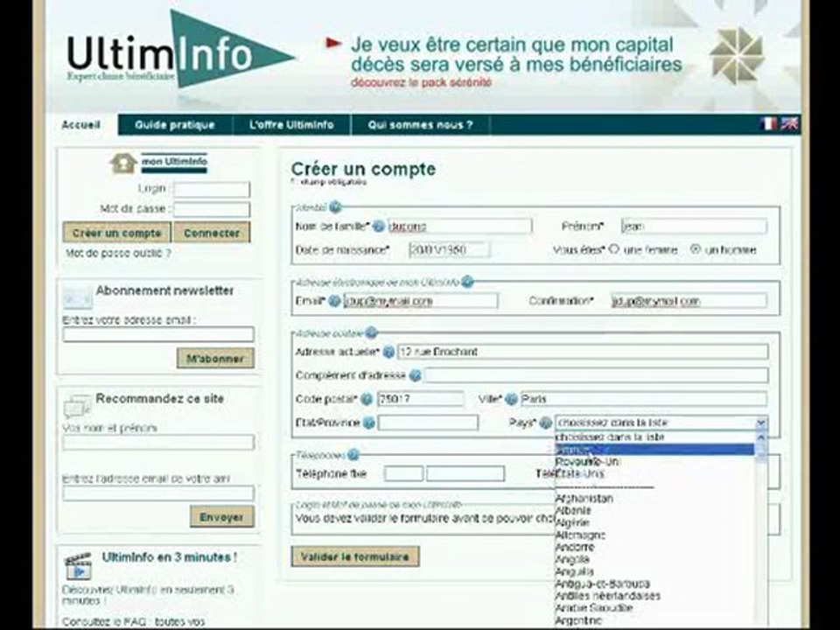The width and height of the screenshot is (840, 630).
Task: Open help icon beside Ville
Action: pos(512,399)
